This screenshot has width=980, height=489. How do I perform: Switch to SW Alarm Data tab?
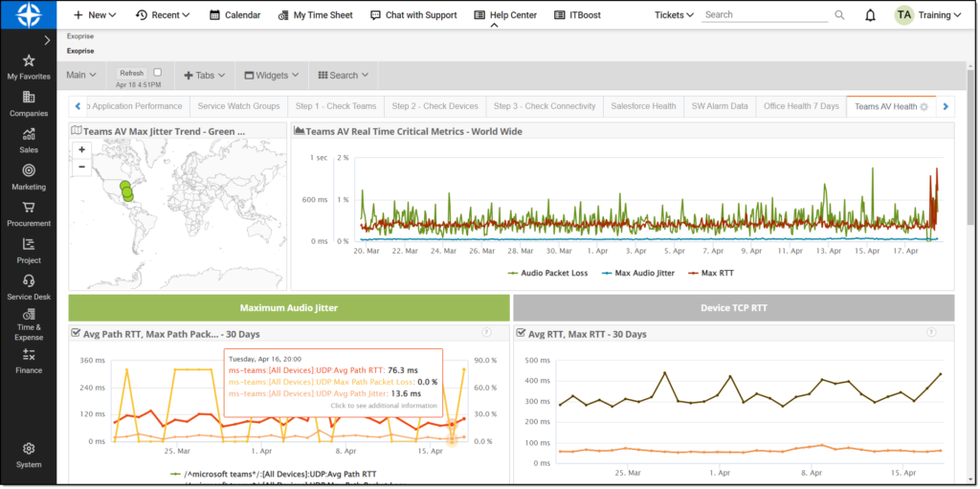pyautogui.click(x=720, y=106)
